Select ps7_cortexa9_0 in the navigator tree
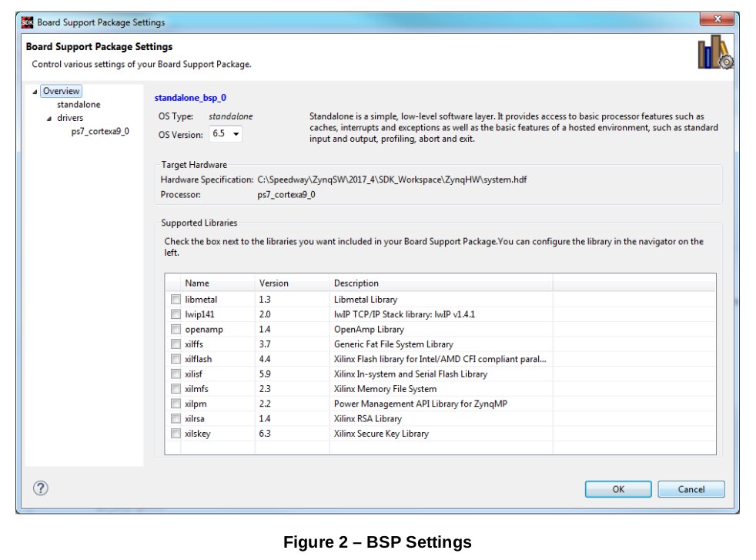 [x=100, y=131]
